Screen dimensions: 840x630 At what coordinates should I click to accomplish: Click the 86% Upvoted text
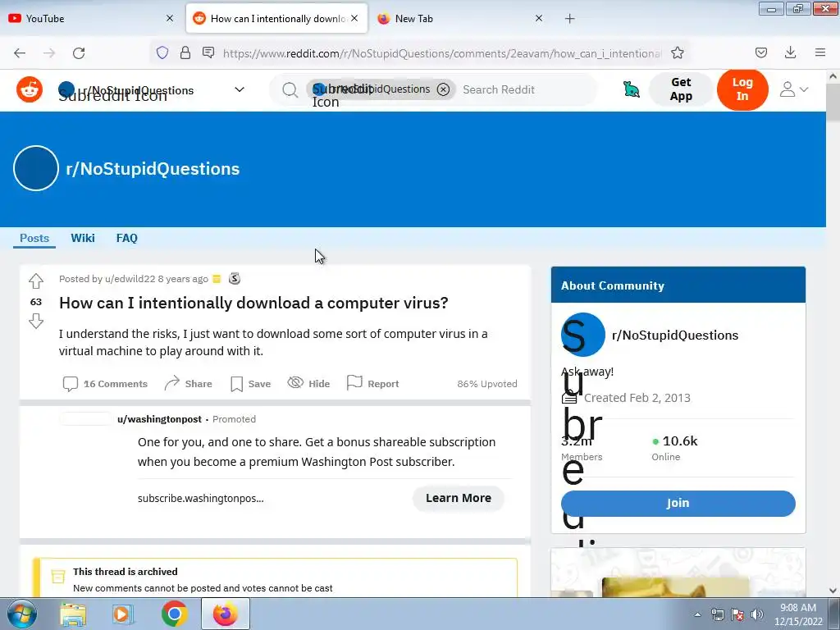[x=487, y=384]
